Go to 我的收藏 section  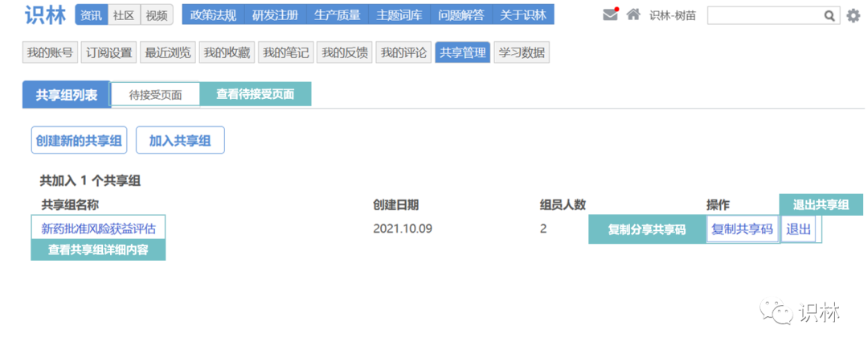(x=227, y=53)
